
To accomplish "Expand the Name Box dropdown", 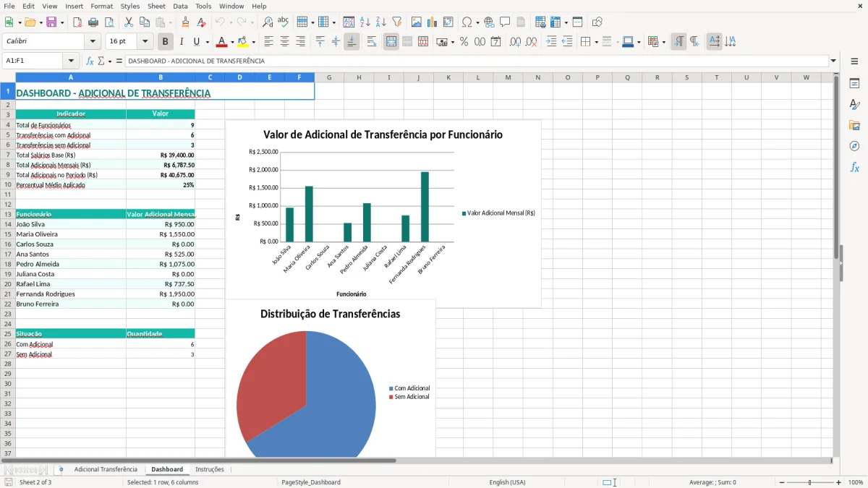I will 71,61.
